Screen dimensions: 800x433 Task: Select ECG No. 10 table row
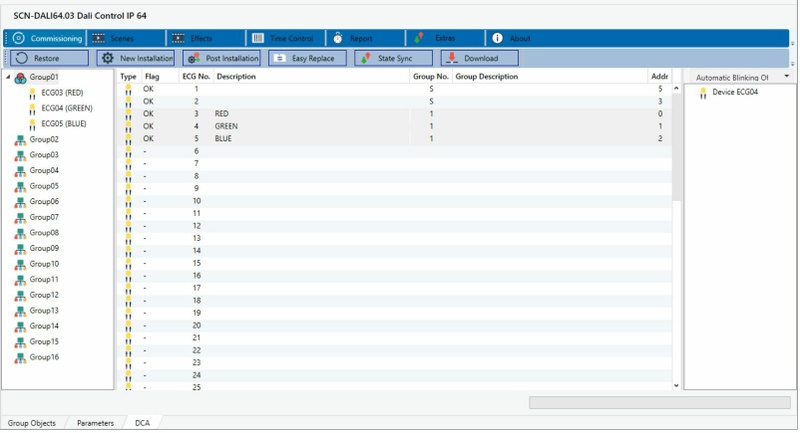394,201
